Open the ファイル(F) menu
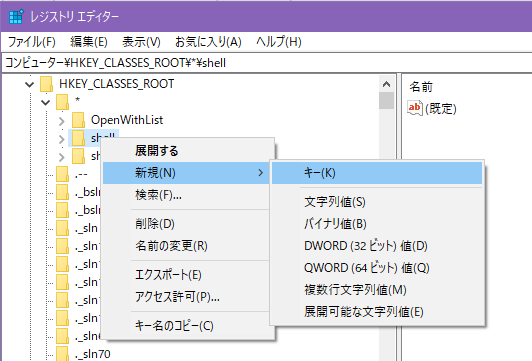The image size is (532, 361). (x=32, y=42)
